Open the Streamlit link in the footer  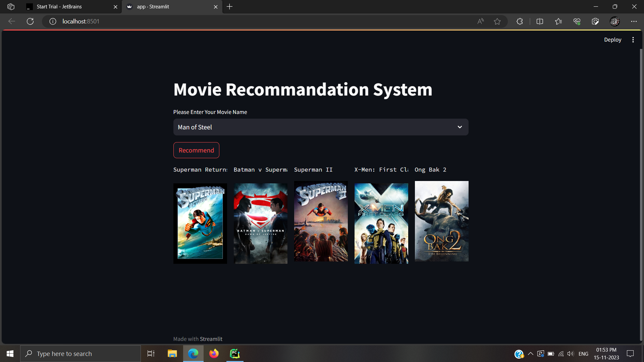[211, 339]
